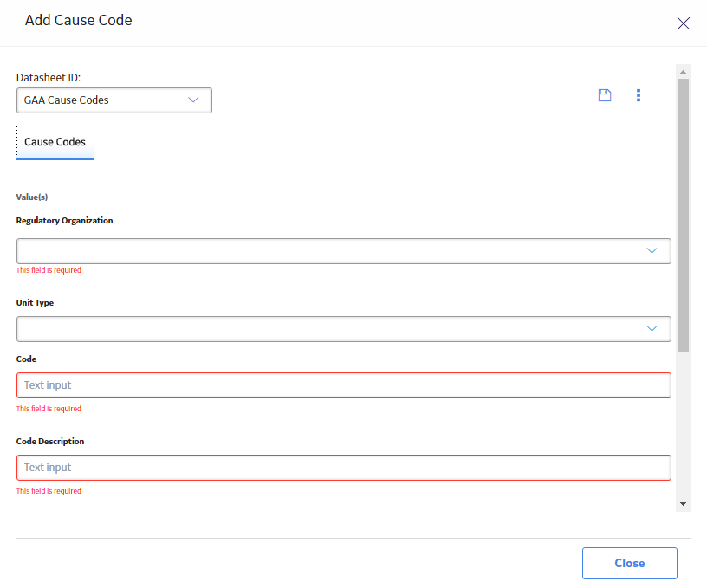707x588 pixels.
Task: Click the vertical scrollbar thumb
Action: 683,216
